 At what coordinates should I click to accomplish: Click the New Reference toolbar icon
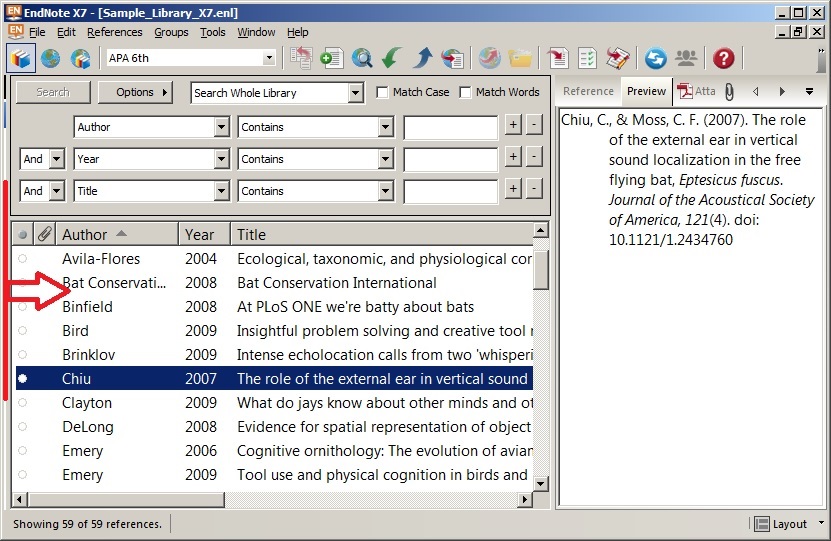(331, 58)
